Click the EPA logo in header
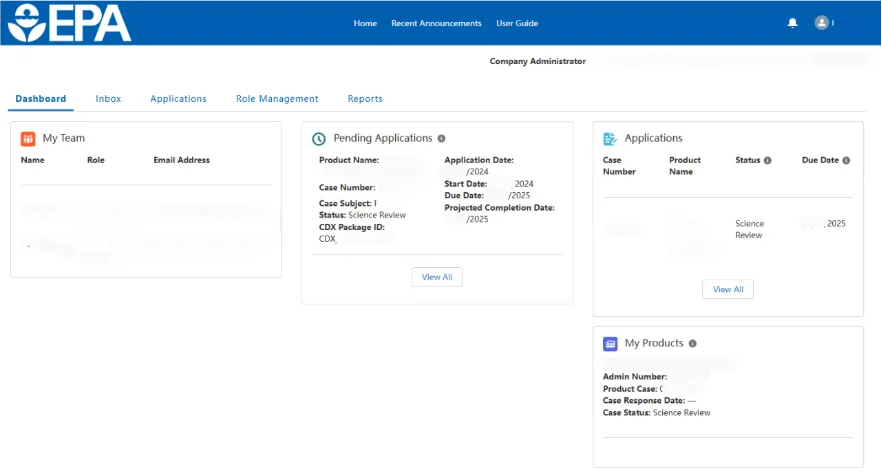Image resolution: width=882 pixels, height=471 pixels. coord(69,23)
